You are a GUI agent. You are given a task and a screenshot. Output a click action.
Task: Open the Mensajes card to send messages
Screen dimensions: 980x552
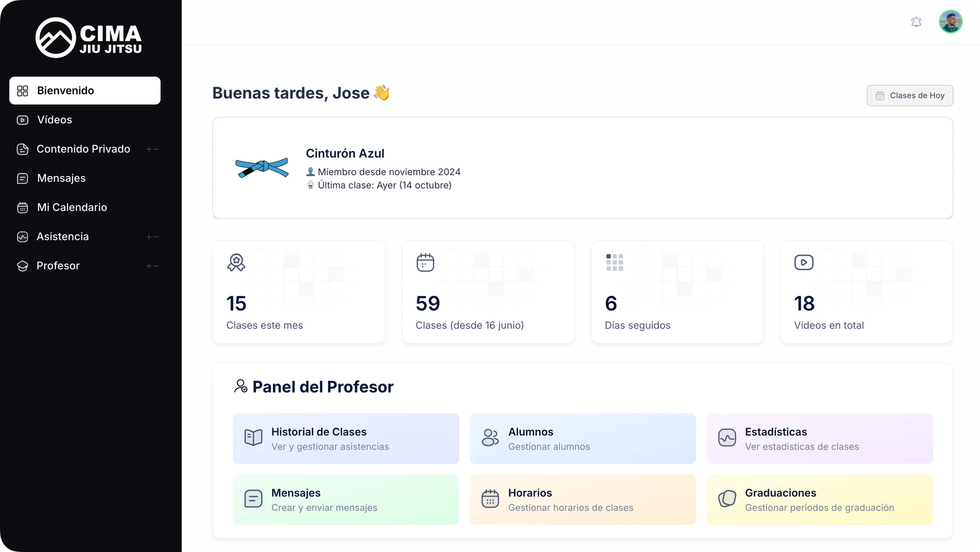(x=346, y=499)
